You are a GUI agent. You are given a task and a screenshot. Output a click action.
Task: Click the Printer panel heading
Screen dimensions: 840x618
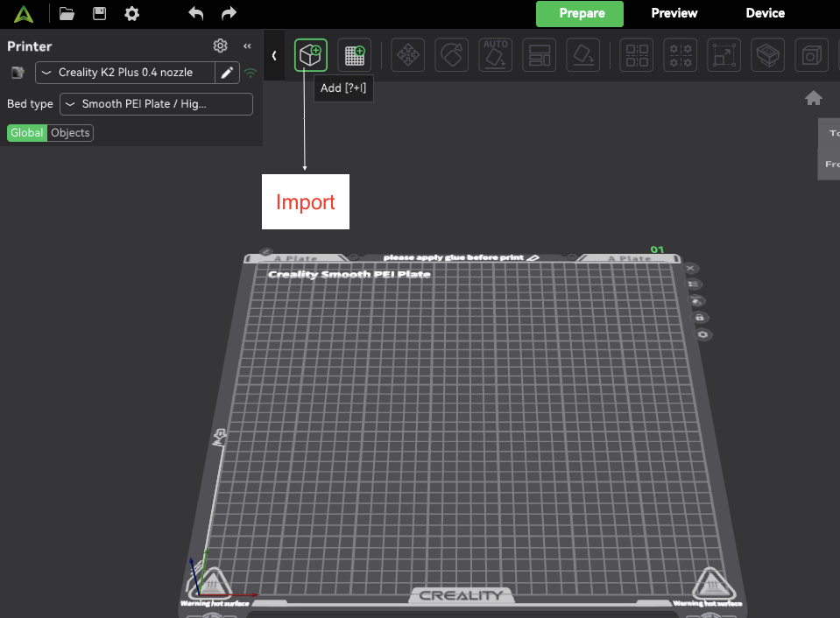(x=30, y=46)
